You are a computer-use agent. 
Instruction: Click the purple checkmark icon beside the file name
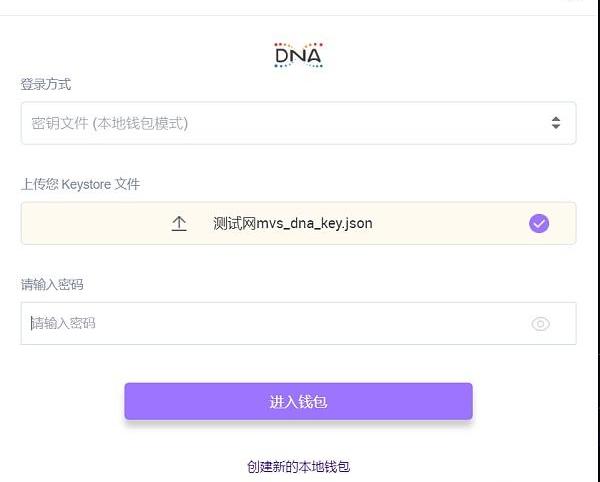[x=539, y=223]
